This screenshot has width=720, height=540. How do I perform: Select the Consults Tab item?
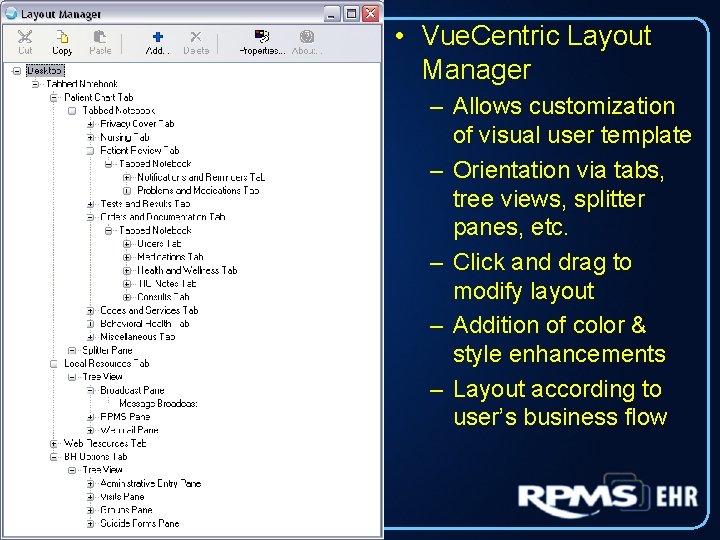pyautogui.click(x=163, y=297)
